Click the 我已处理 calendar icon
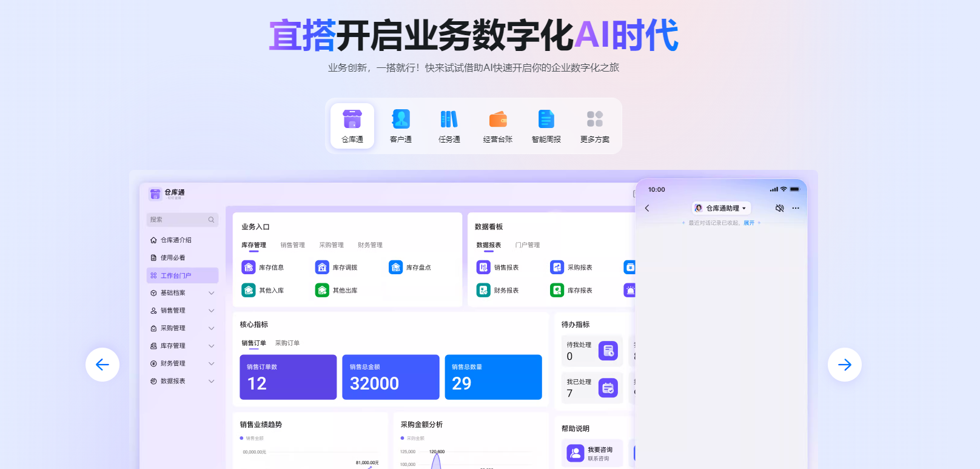 click(x=608, y=388)
